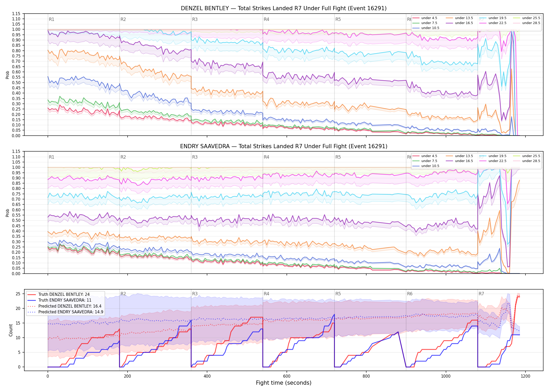Click R5 label in Endry Saavedra chart
549x392 pixels.
[x=338, y=157]
